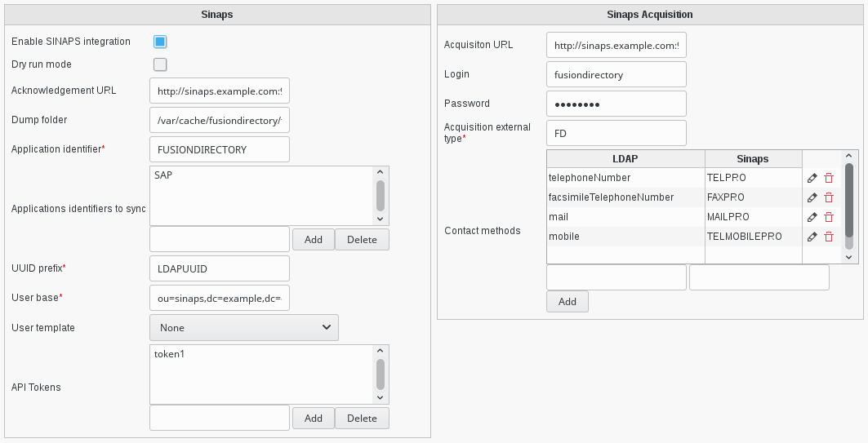Click the mail LDAP cell

point(625,217)
